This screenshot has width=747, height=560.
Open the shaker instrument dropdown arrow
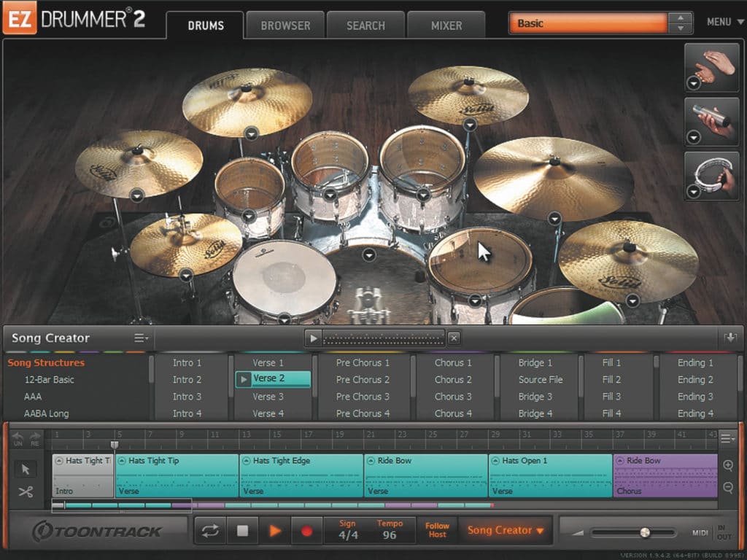pos(694,138)
